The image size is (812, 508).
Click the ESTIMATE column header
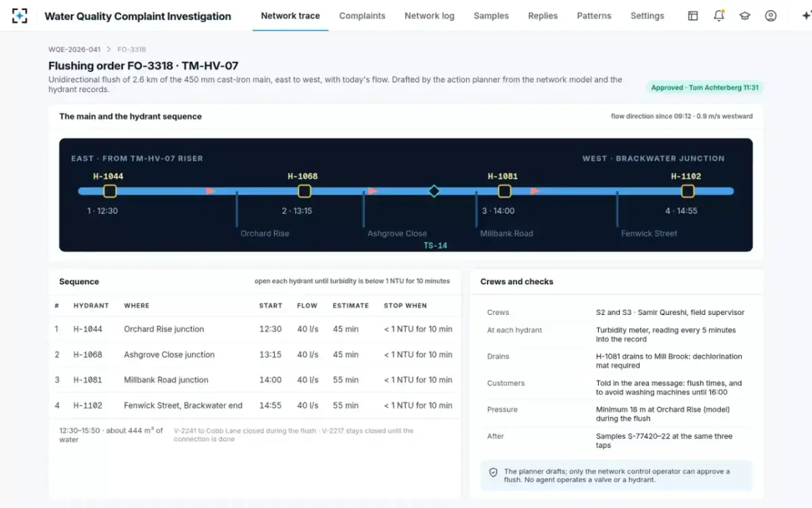tap(351, 305)
